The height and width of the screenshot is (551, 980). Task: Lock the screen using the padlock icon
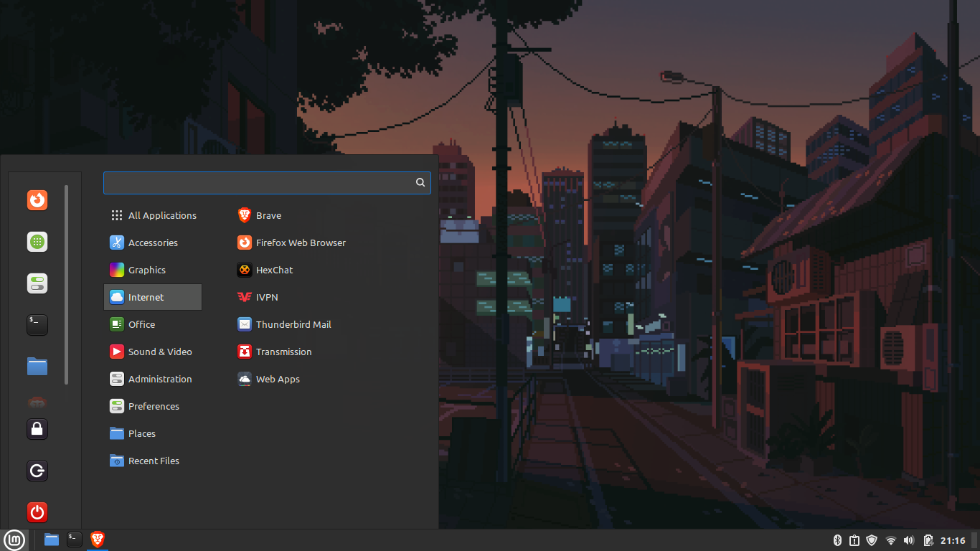pos(37,429)
